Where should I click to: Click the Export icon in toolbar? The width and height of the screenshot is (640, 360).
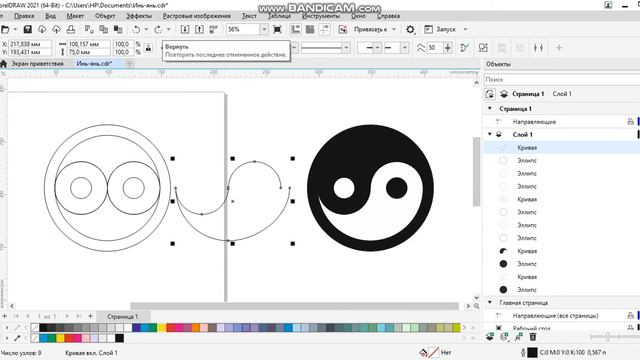click(199, 29)
